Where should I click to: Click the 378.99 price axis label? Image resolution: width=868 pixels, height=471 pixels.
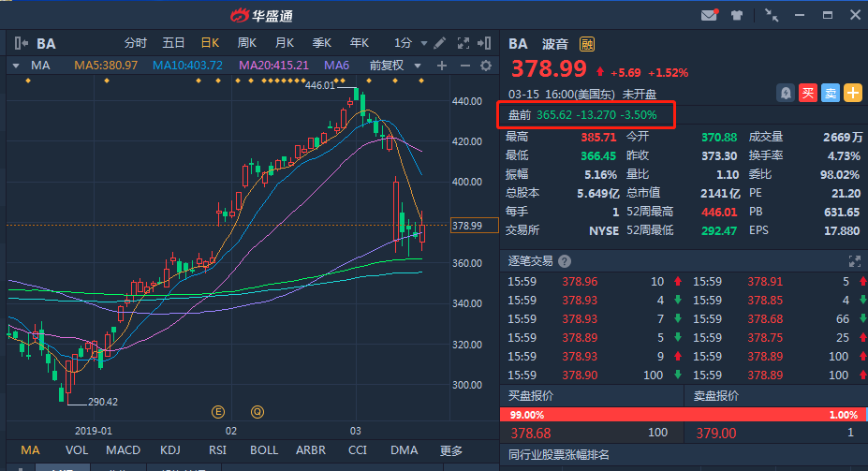tap(474, 226)
